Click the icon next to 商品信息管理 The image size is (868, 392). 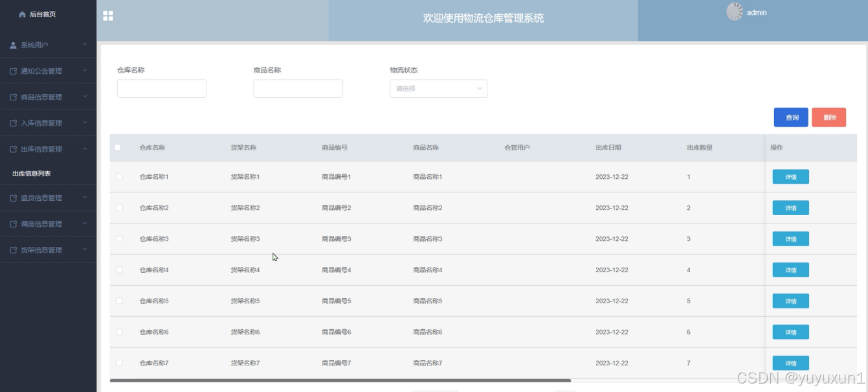(14, 97)
